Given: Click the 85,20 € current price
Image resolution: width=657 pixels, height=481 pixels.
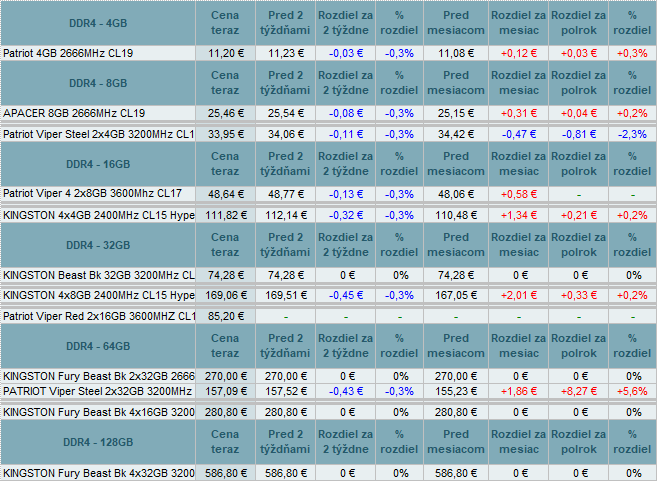Looking at the screenshot, I should 226,316.
